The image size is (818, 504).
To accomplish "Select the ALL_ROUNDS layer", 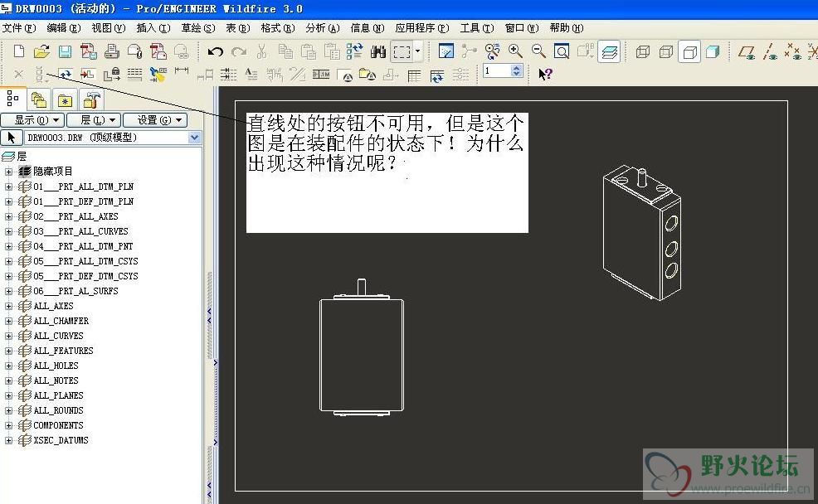I will [58, 410].
